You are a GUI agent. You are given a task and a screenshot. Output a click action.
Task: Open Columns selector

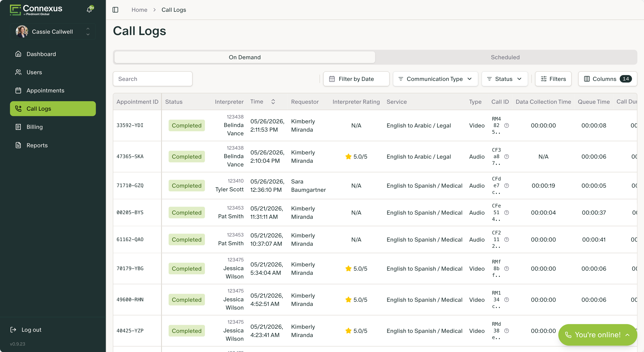coord(607,79)
